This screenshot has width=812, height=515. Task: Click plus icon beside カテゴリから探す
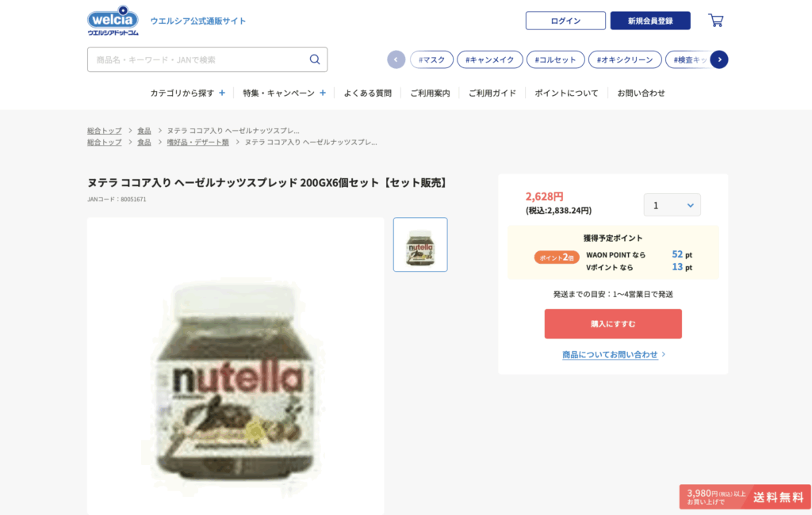[x=222, y=93]
